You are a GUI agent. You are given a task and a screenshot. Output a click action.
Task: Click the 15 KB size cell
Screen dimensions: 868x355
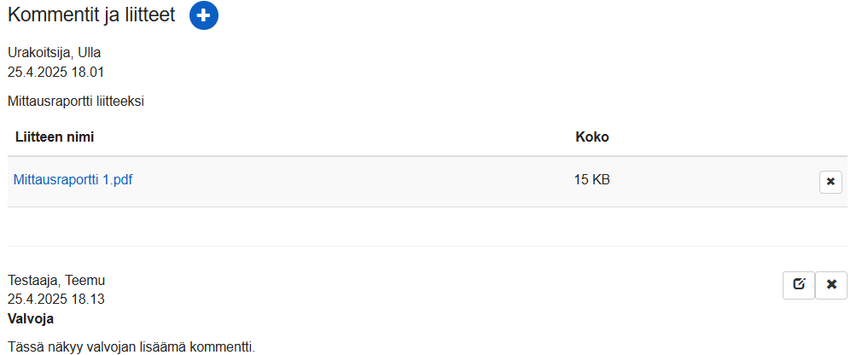(x=591, y=180)
